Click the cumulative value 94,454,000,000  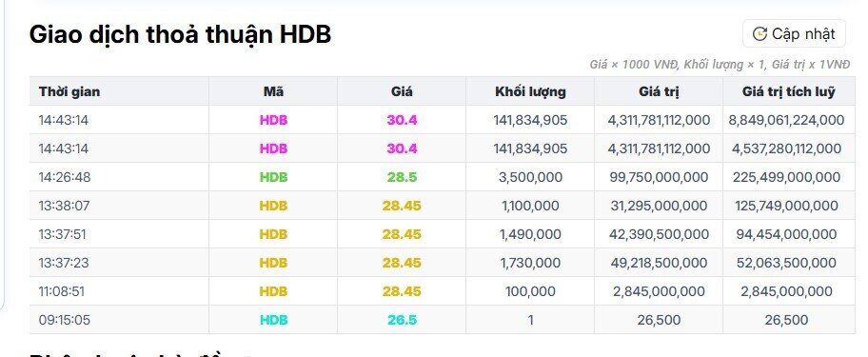click(786, 235)
